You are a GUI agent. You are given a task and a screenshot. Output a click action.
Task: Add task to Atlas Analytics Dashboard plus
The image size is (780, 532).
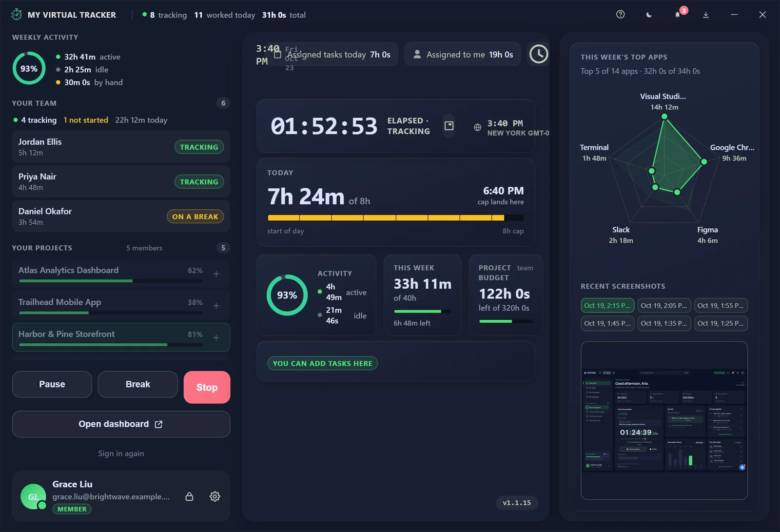pyautogui.click(x=216, y=274)
